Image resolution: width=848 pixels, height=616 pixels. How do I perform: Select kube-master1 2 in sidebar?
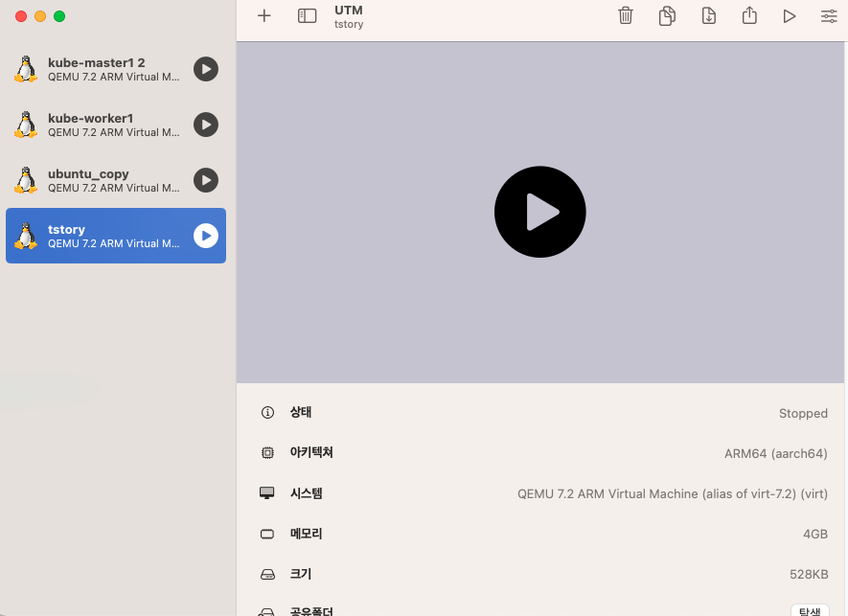click(x=116, y=69)
